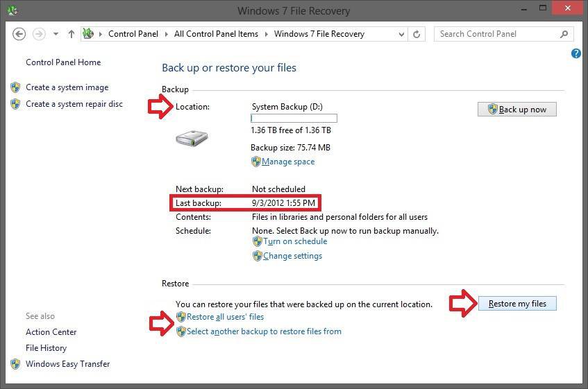Open the Manage space link
588x389 pixels.
tap(288, 162)
